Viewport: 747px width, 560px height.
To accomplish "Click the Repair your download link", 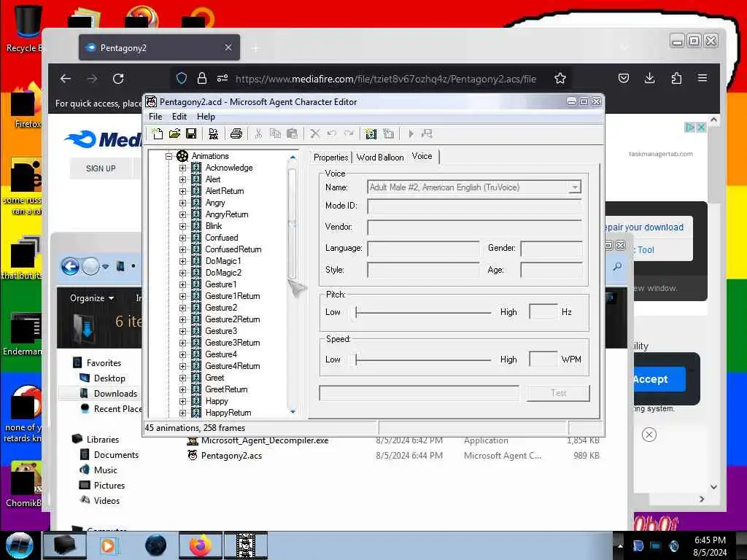I will click(643, 227).
